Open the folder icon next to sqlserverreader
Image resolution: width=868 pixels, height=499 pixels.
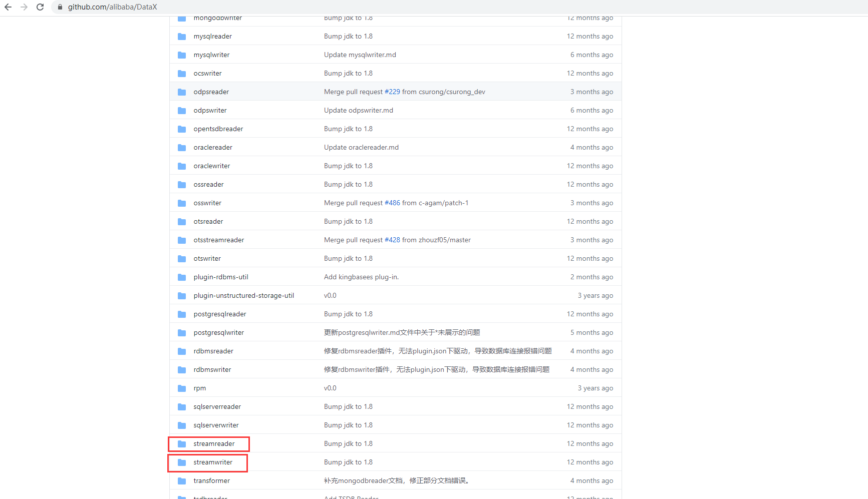[182, 407]
